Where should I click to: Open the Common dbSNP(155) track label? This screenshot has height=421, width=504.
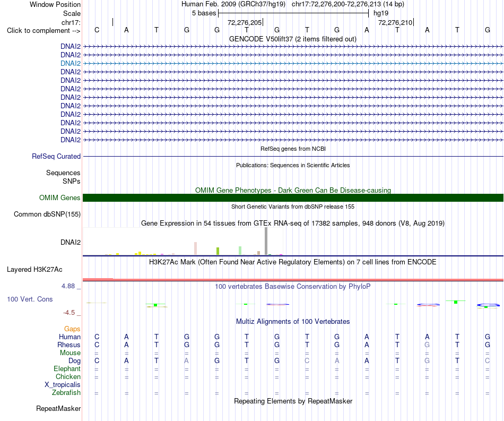click(47, 214)
